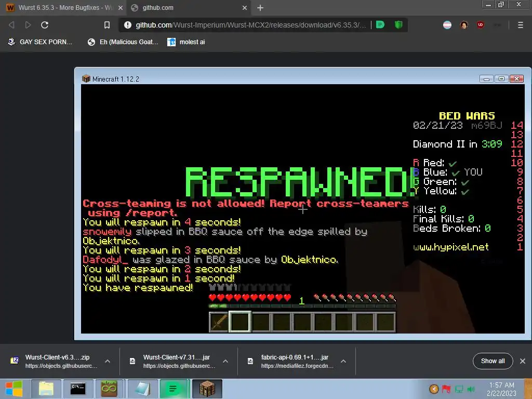532x399 pixels.
Task: Click the You have respawned! chat line
Action: [x=138, y=288]
